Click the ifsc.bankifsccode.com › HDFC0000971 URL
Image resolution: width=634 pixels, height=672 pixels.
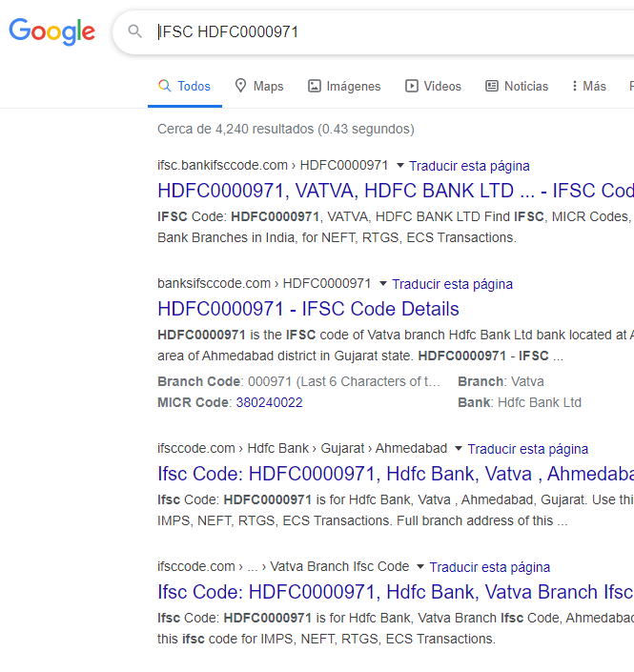click(x=273, y=166)
